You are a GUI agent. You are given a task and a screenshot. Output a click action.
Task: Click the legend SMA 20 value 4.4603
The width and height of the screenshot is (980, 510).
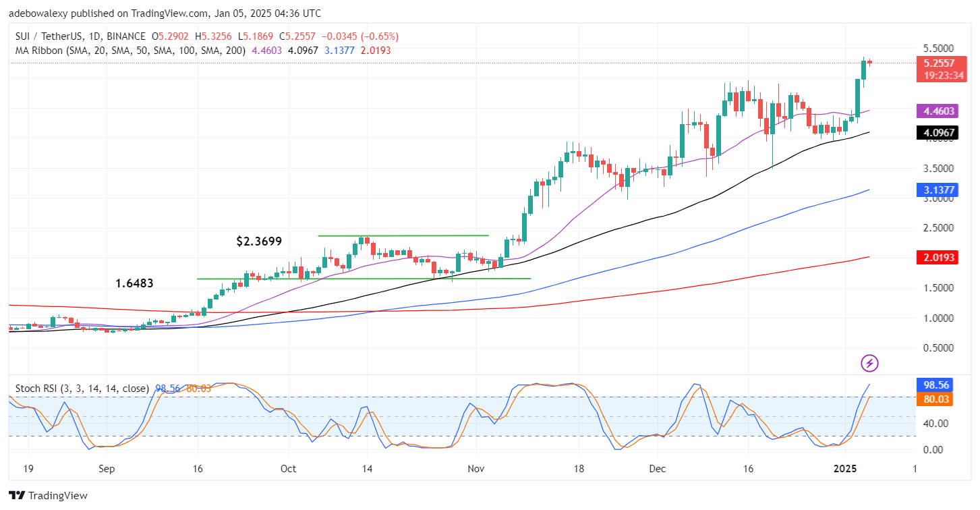(266, 51)
